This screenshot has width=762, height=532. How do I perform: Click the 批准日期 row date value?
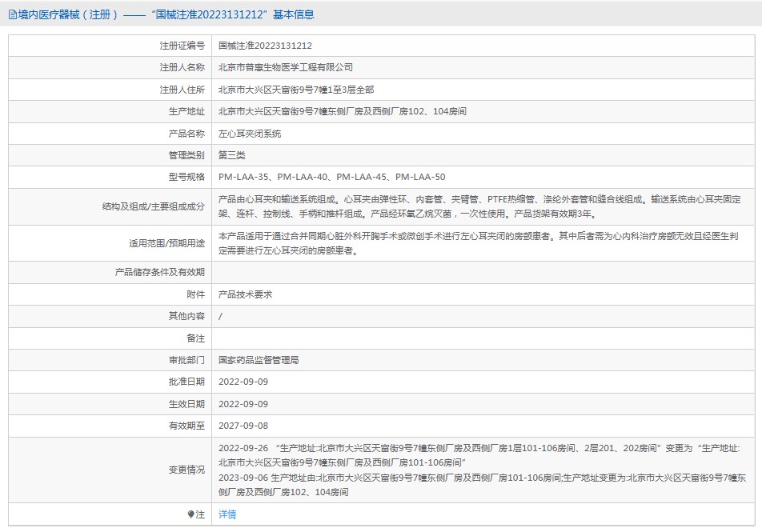243,382
